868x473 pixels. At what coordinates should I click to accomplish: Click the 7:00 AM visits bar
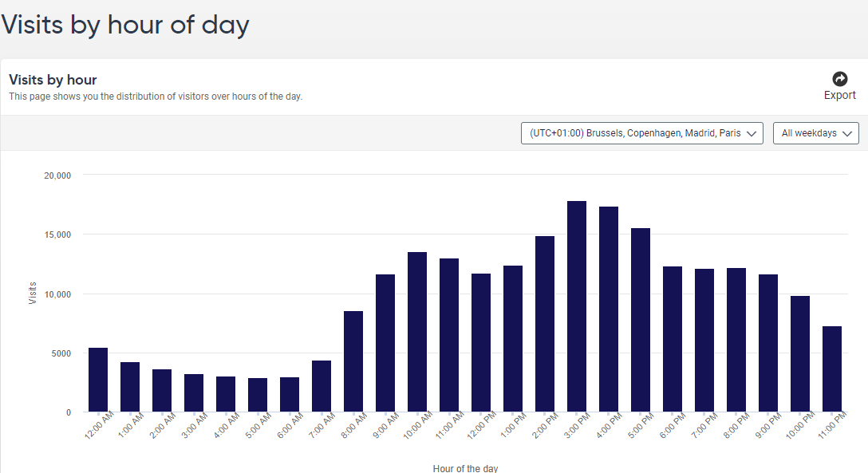coord(322,387)
